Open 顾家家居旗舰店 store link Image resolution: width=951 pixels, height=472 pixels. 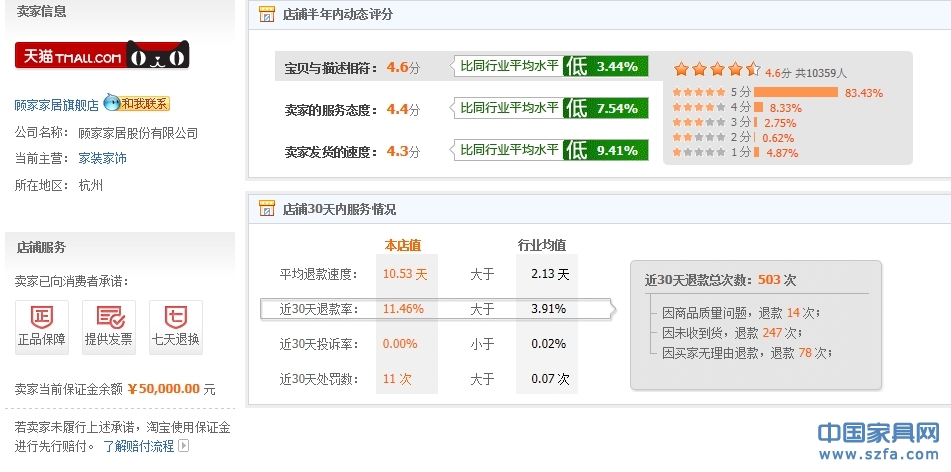tap(57, 105)
